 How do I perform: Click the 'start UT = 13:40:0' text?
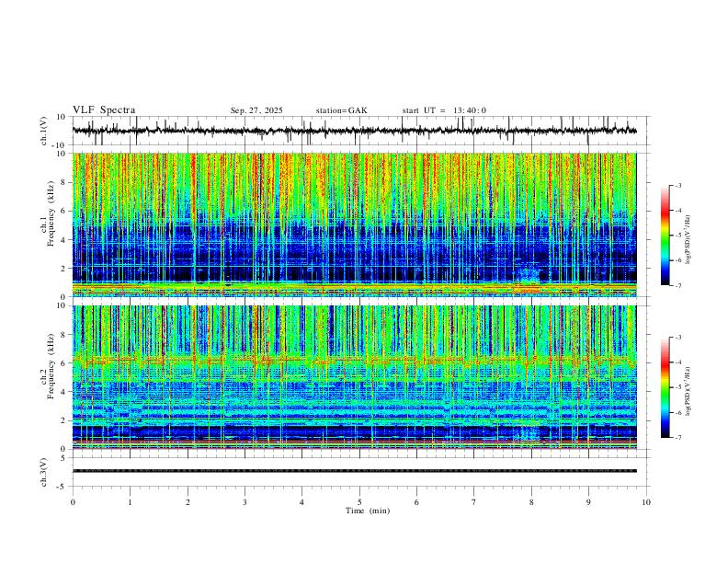click(x=444, y=110)
